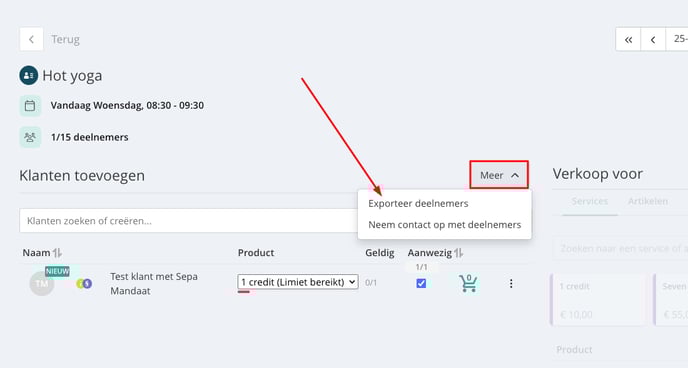
Task: Click the calendar icon beside Vandaag Woensdag
Action: pyautogui.click(x=30, y=106)
